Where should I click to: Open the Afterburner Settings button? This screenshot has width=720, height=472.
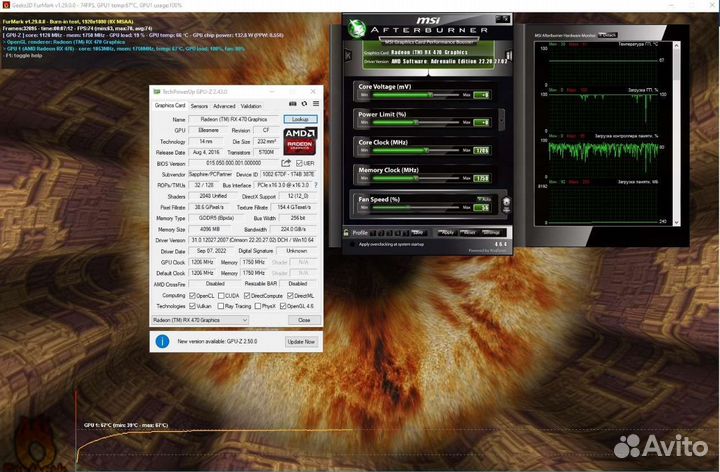492,233
